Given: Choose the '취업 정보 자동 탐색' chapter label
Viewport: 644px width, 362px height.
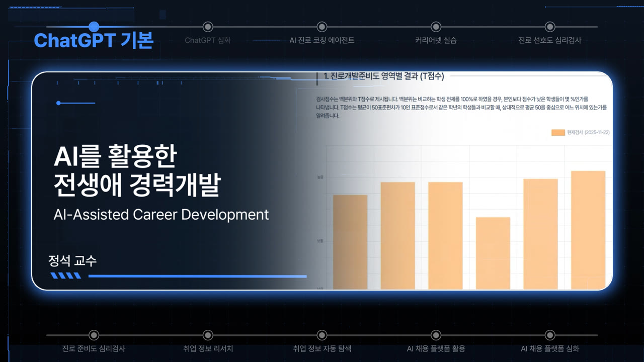Looking at the screenshot, I should 322,348.
